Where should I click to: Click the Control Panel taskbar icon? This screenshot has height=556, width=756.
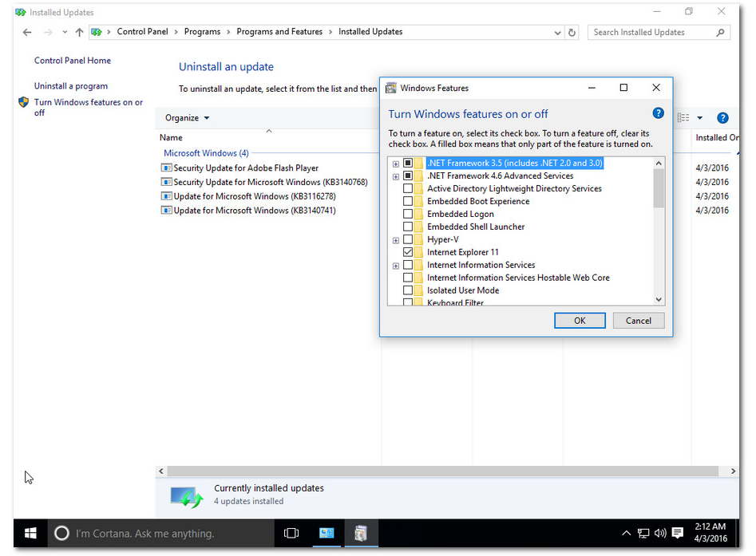(327, 534)
